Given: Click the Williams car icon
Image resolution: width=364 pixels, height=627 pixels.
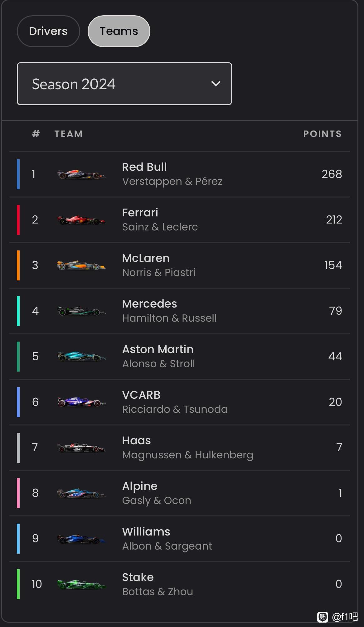Looking at the screenshot, I should pyautogui.click(x=82, y=539).
